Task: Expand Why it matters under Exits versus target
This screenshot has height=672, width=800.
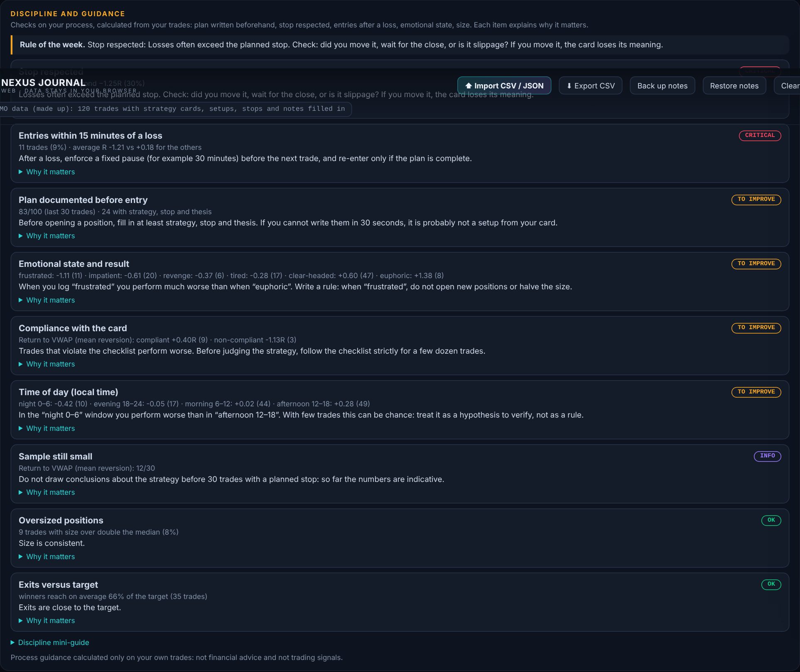Action: (47, 621)
